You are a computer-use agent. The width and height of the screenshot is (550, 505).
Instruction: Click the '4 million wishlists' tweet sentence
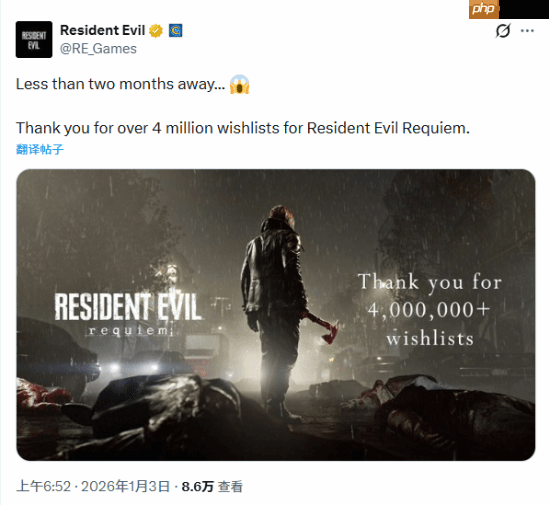(x=243, y=128)
